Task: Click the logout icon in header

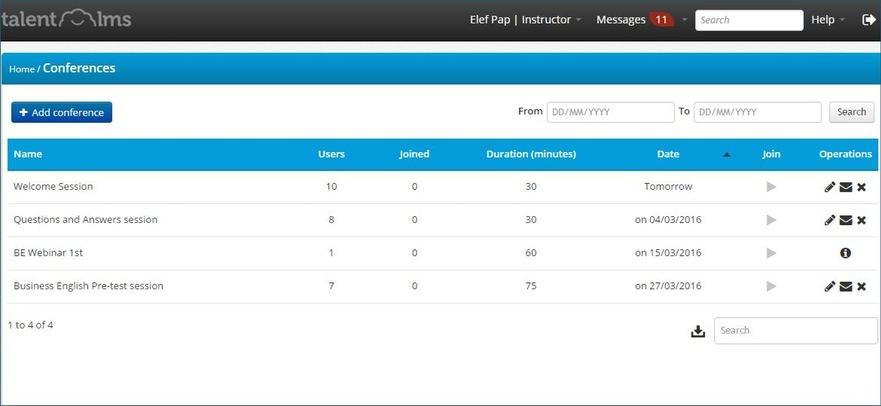Action: click(868, 19)
